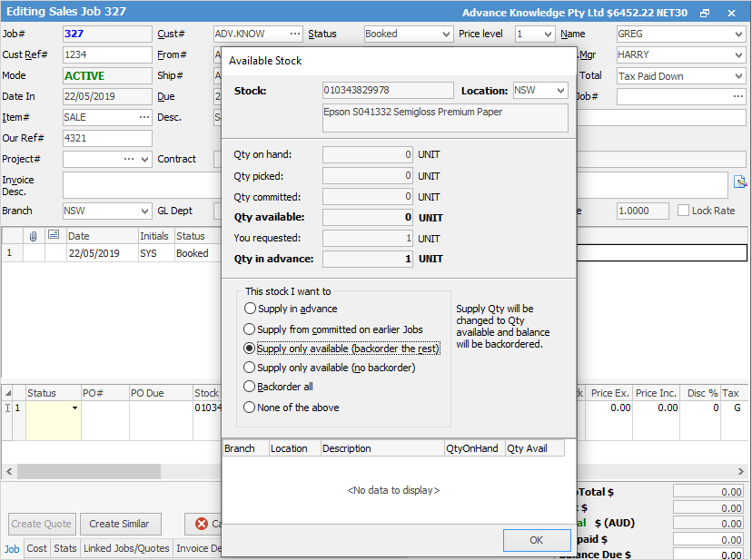
Task: Open the Item# lookup ellipsis
Action: point(143,117)
